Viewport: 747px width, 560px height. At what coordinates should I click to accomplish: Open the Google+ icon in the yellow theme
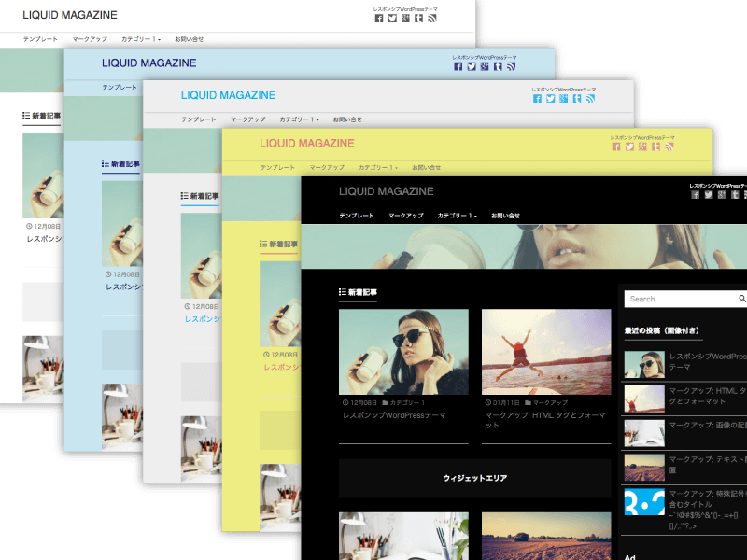642,147
